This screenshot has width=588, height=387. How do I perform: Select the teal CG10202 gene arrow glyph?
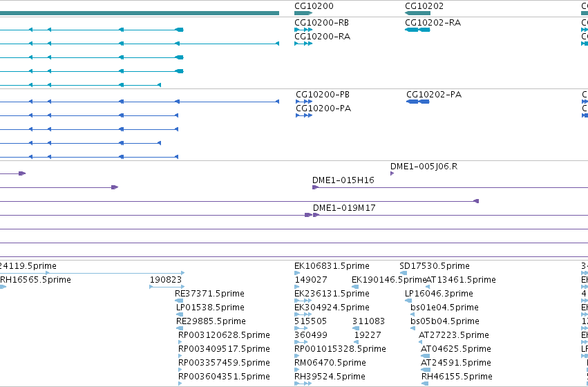point(417,13)
